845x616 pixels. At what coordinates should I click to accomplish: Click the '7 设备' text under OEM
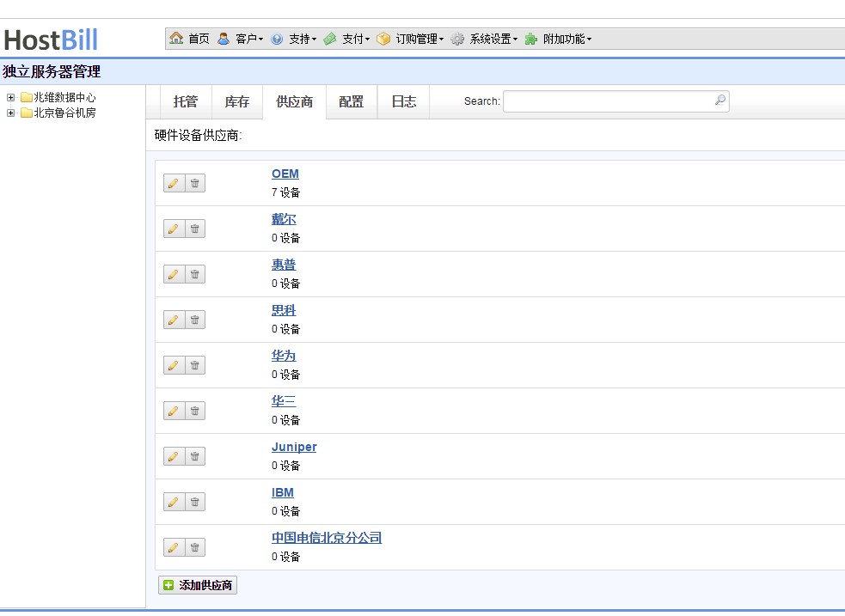(285, 192)
